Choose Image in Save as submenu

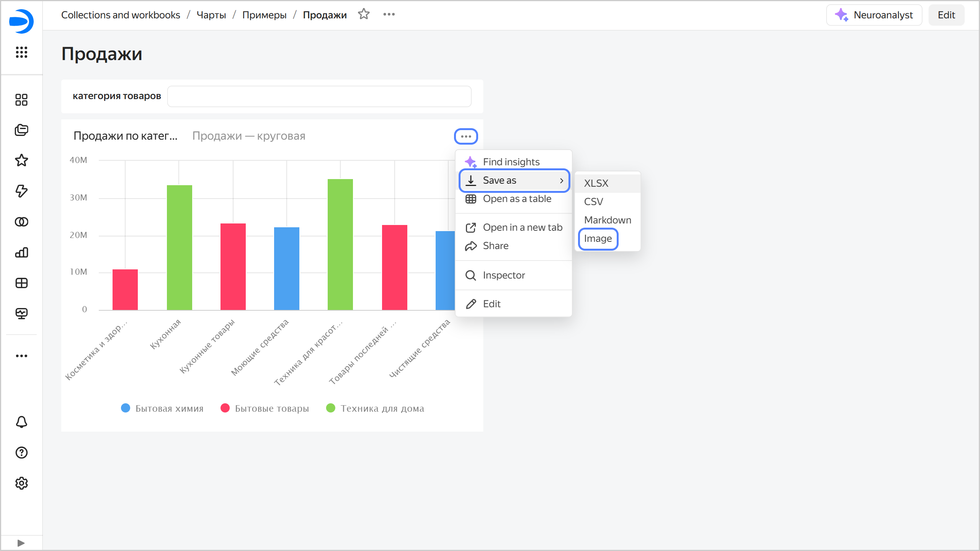coord(598,239)
